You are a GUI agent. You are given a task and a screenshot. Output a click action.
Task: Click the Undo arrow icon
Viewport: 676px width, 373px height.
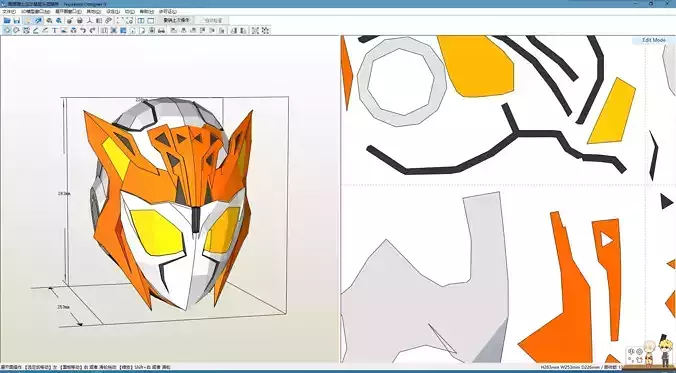coord(83,30)
